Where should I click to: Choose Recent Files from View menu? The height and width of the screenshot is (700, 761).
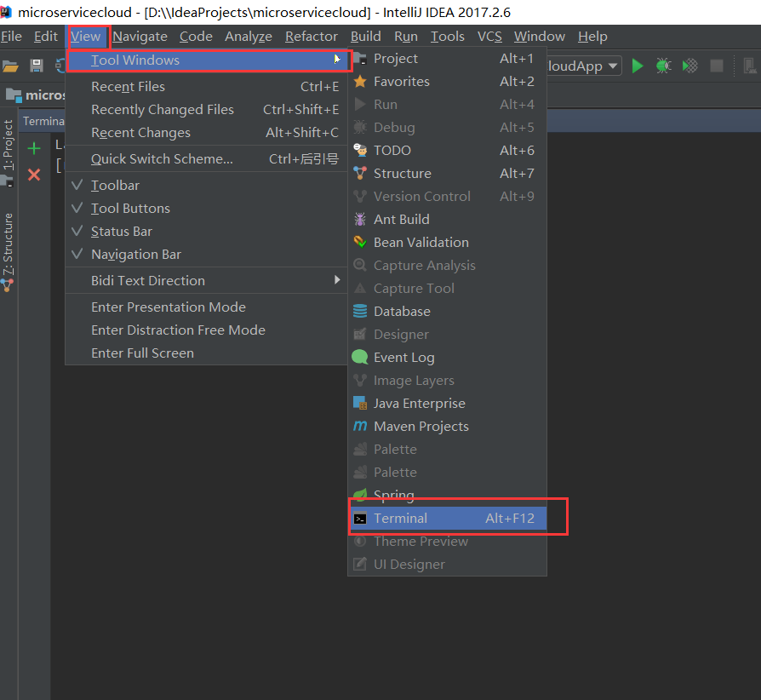click(x=206, y=86)
